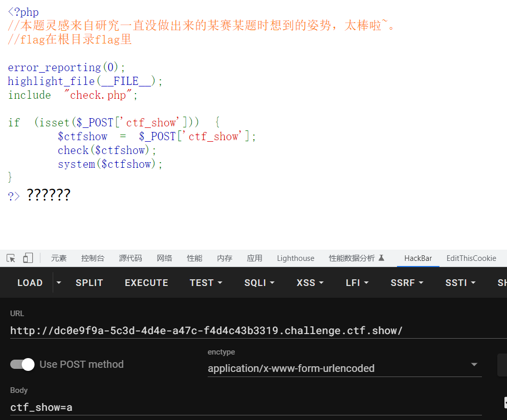Open the EditThisCookie tab
Viewport: 507px width, 420px height.
471,258
